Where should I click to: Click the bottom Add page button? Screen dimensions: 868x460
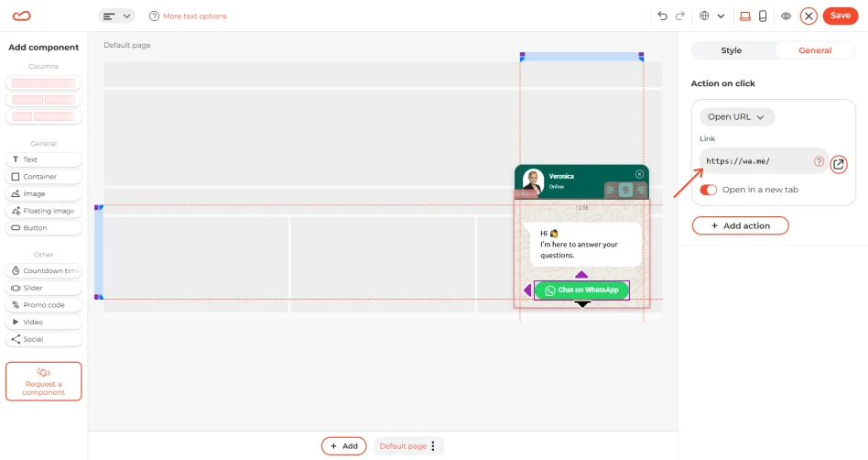[343, 446]
